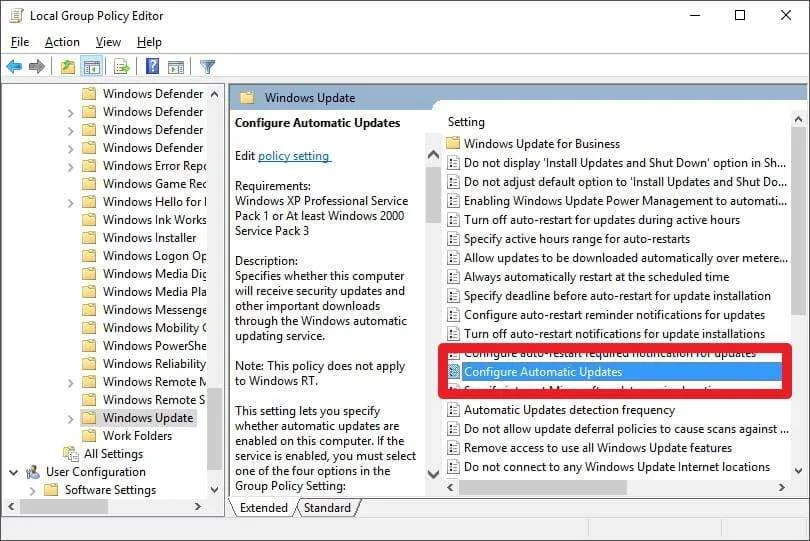
Task: Click the Windows Update folder icon in tree
Action: pos(89,418)
